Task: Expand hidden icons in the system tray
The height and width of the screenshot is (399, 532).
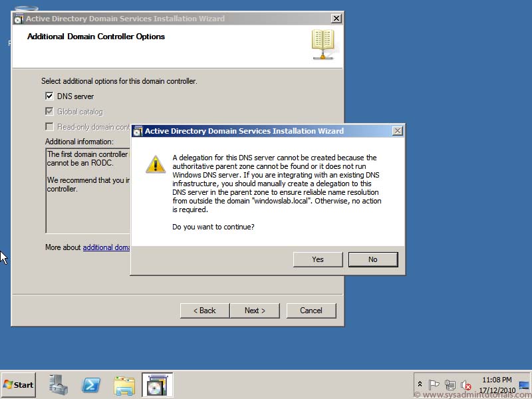Action: [420, 384]
